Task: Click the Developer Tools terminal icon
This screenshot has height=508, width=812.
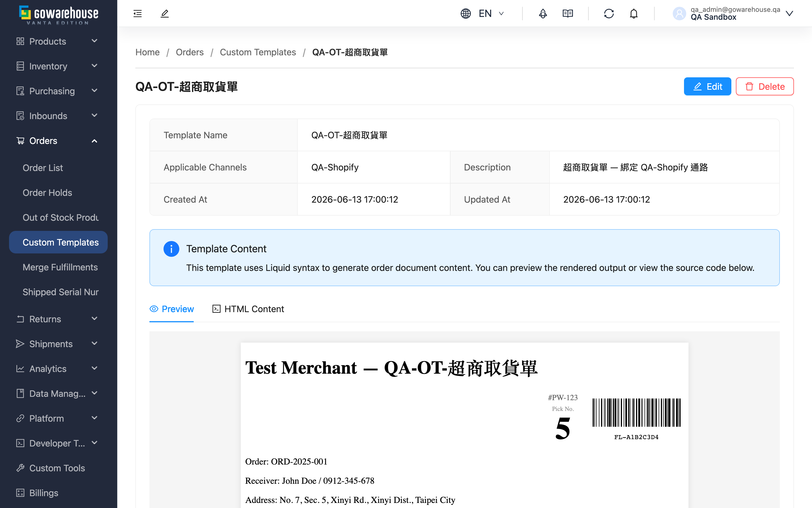Action: pyautogui.click(x=20, y=443)
